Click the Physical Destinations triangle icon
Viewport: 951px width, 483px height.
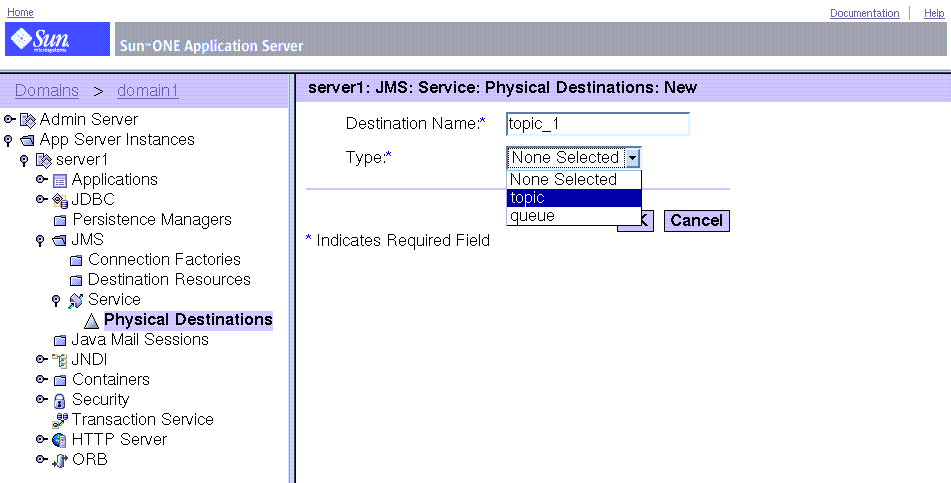click(92, 320)
